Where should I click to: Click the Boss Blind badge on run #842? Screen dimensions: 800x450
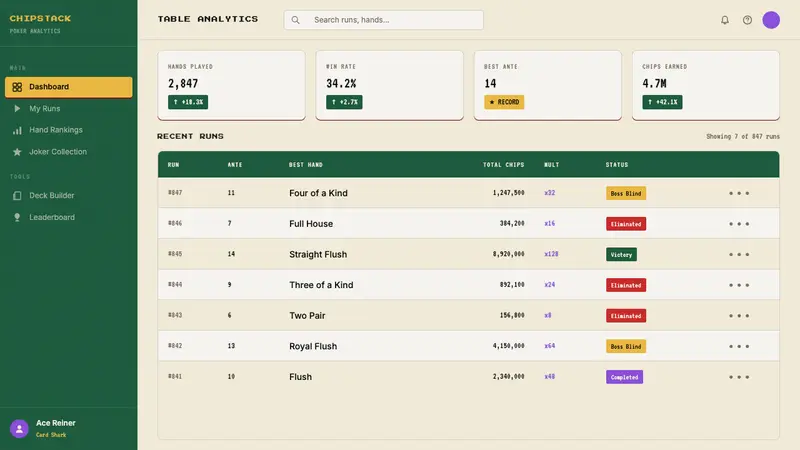[x=626, y=346]
